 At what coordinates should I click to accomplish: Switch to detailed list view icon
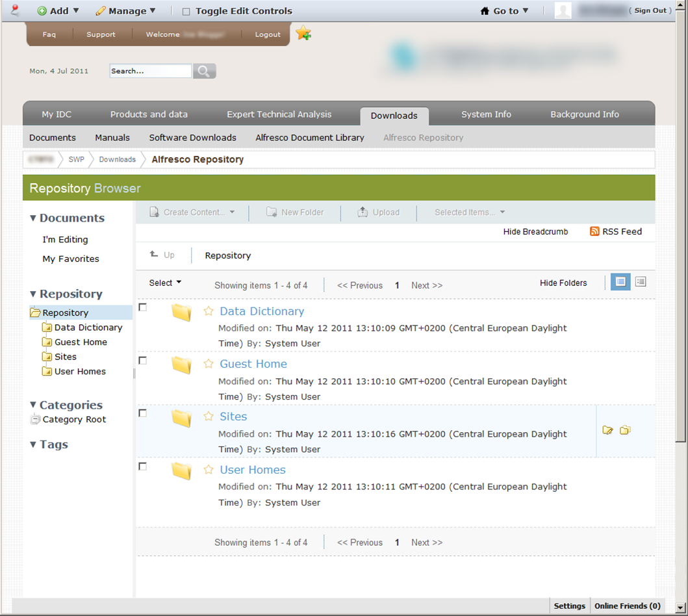(620, 282)
